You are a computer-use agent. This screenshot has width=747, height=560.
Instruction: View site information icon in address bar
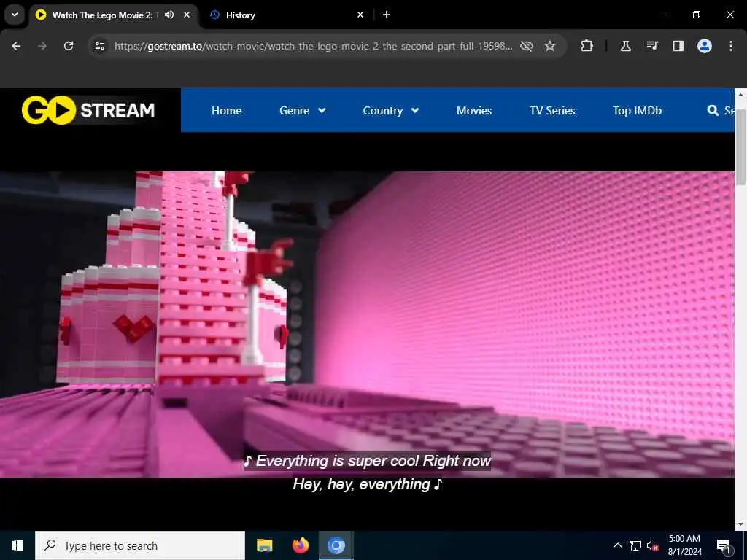click(99, 46)
